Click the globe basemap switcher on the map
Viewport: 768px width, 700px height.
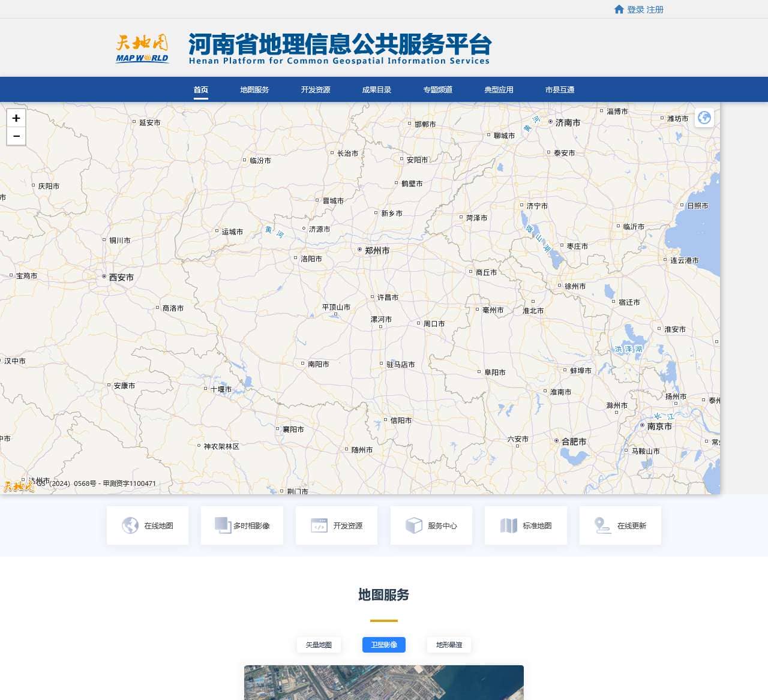click(704, 118)
